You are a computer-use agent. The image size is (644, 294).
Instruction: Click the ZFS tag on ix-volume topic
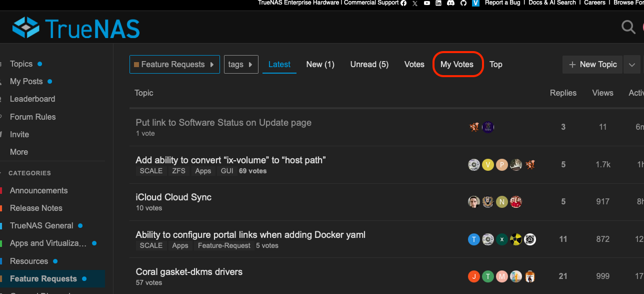(179, 171)
